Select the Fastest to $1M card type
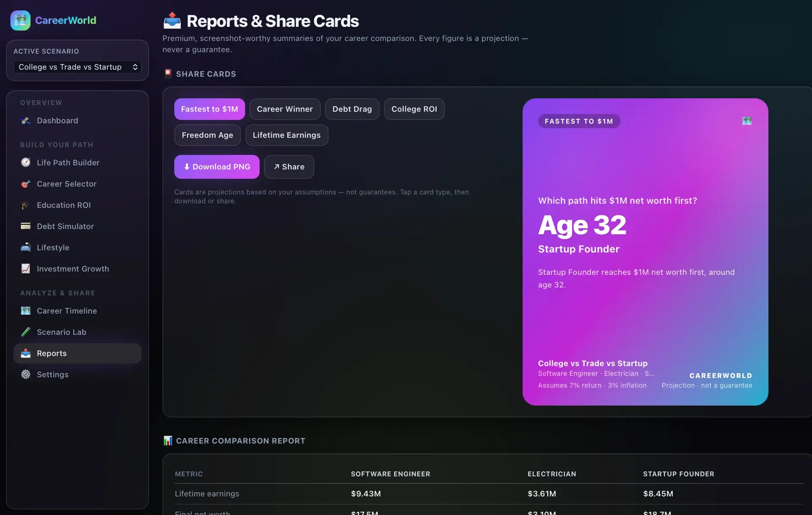This screenshot has width=812, height=515. [x=209, y=109]
